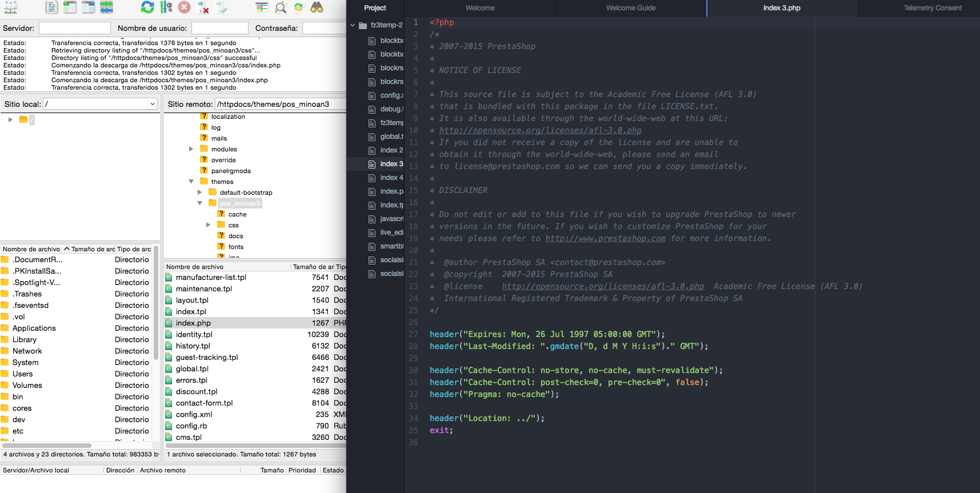Click the refresh file lists icon
This screenshot has width=980, height=493.
147,7
